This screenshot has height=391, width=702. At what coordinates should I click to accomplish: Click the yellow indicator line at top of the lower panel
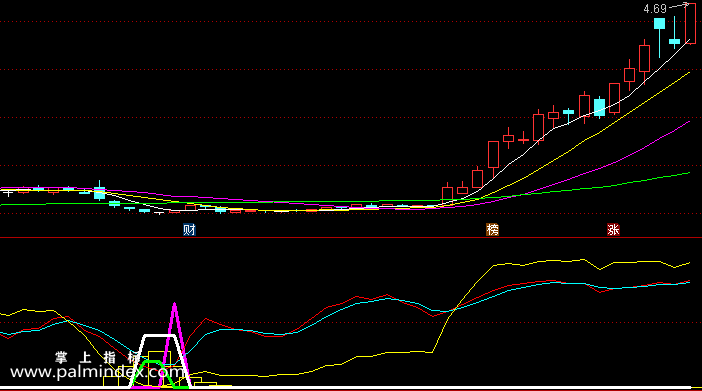coord(560,261)
